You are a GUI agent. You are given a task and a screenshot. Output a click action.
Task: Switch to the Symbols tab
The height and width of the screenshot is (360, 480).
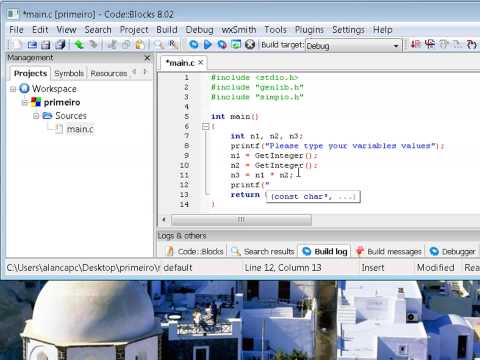69,73
